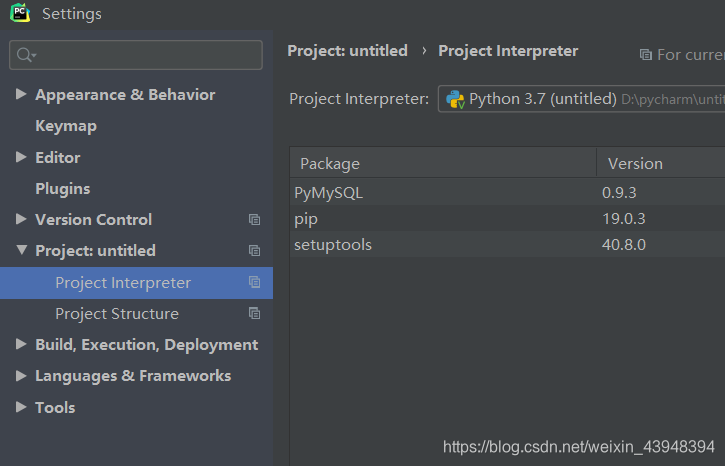725x466 pixels.
Task: Click the 'Project: untitled' breadcrumb
Action: point(348,51)
